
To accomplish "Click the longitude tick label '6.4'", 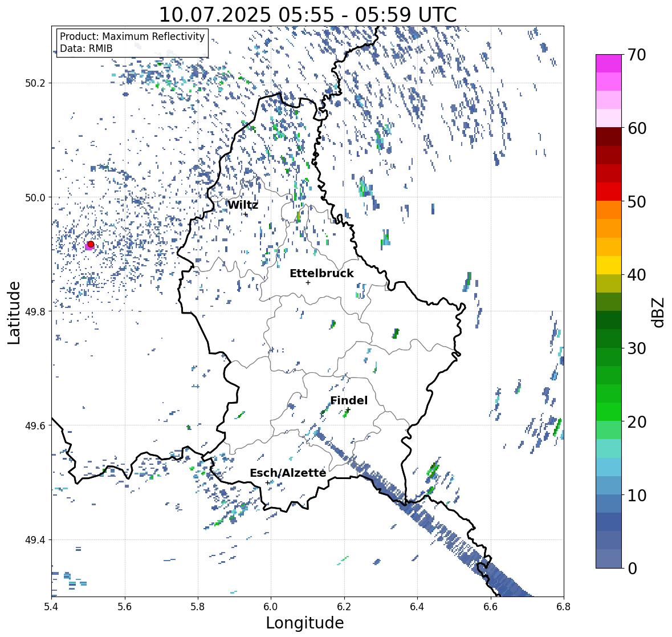I will 417,607.
